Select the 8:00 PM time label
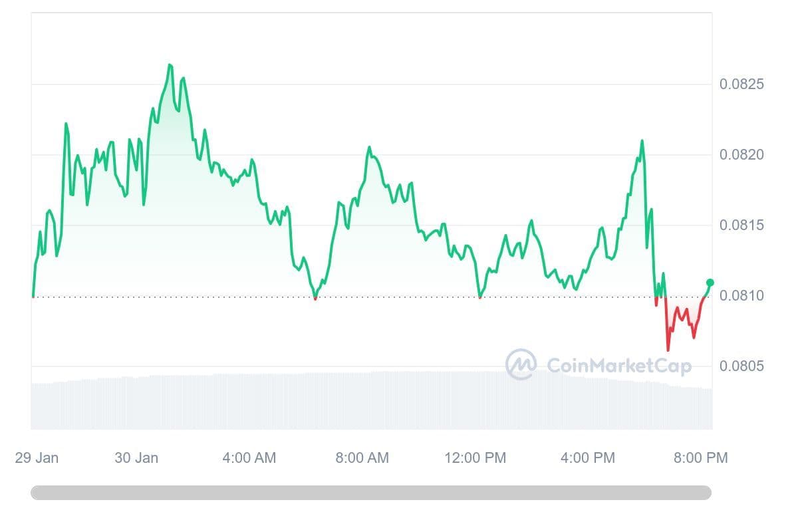 pyautogui.click(x=701, y=458)
